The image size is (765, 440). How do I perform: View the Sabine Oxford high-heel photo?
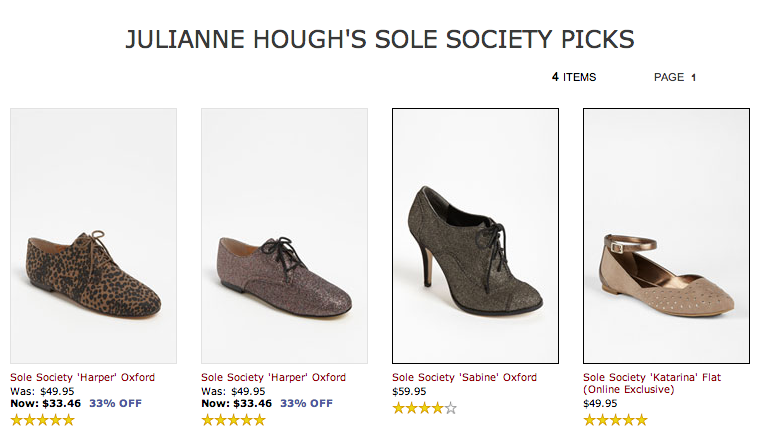(x=475, y=235)
